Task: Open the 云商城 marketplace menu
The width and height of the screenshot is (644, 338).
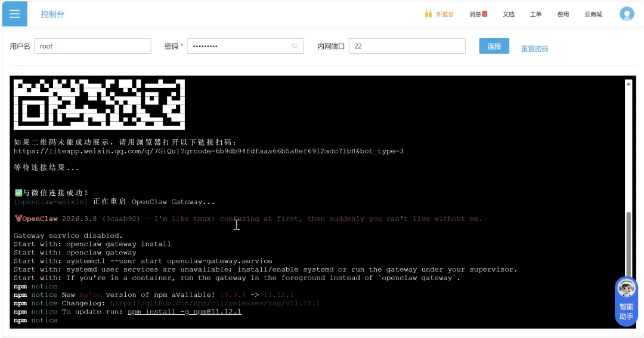Action: pos(593,14)
